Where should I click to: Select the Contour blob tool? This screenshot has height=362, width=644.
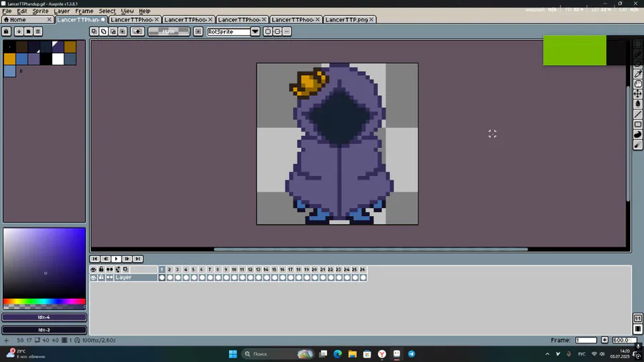coord(638,134)
